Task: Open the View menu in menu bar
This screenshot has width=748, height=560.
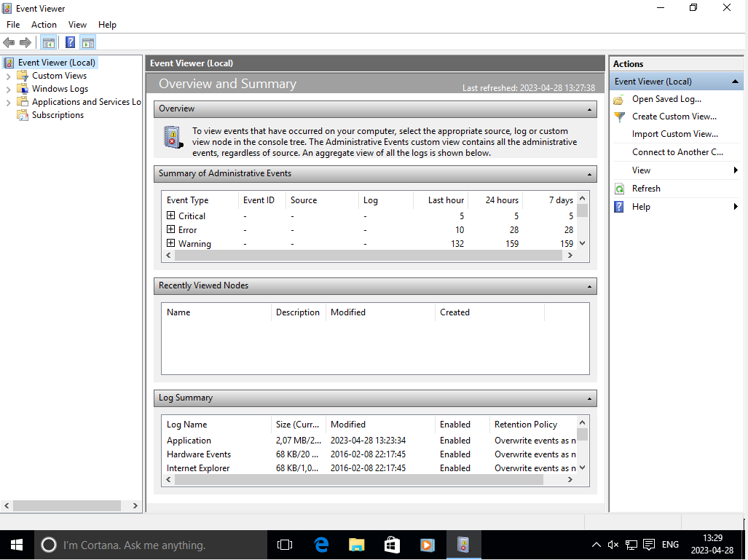Action: tap(77, 25)
